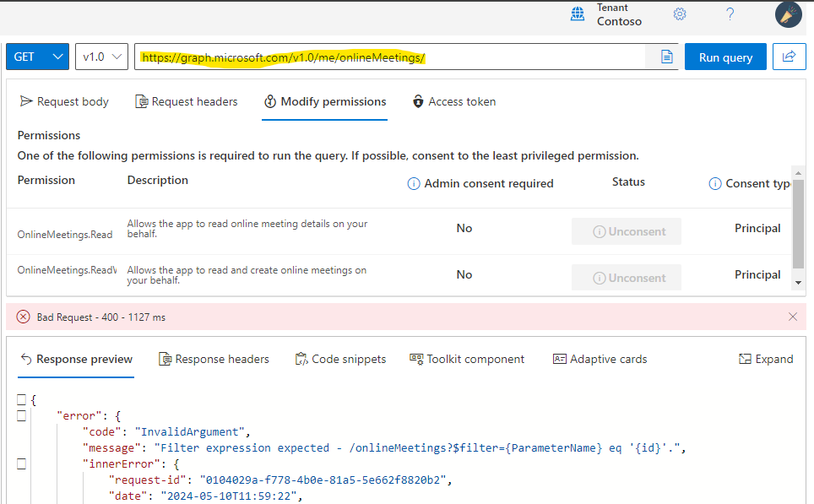Viewport: 814px width, 504px height.
Task: Click the Tenant Contoso globe icon
Action: 578,14
